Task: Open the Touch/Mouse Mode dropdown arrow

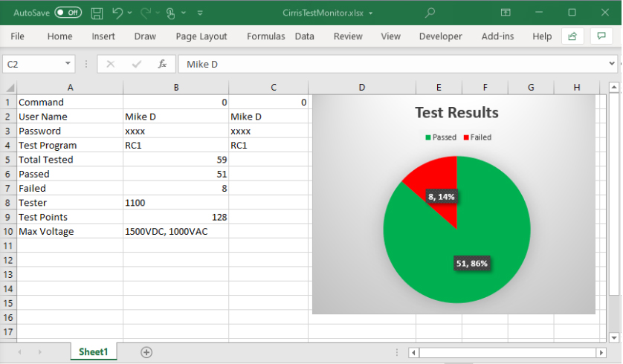Action: coord(184,13)
